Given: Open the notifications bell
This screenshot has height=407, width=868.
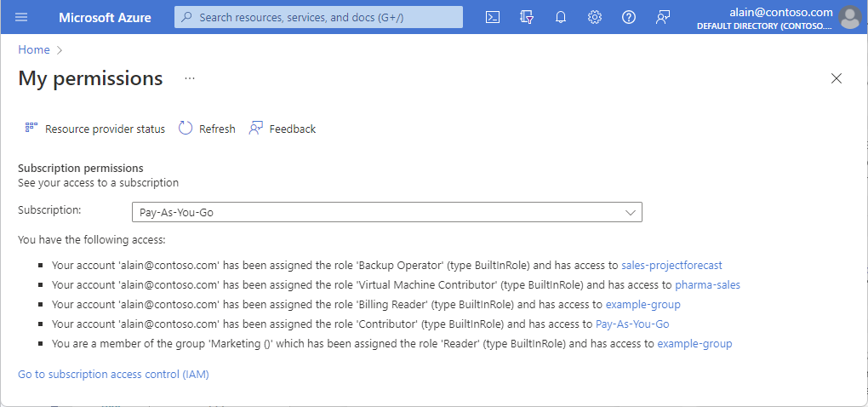Looking at the screenshot, I should tap(561, 17).
